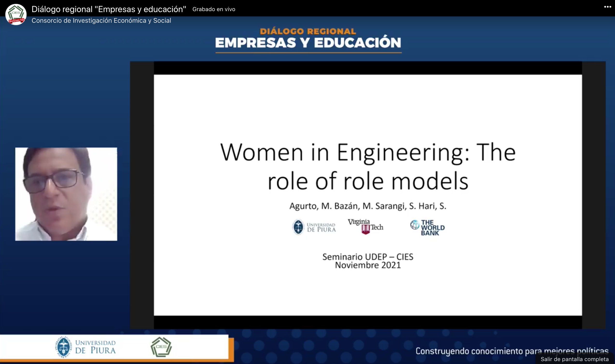Viewport: 615px width, 364px height.
Task: Click the speaker's webcam thumbnail
Action: coord(66,194)
